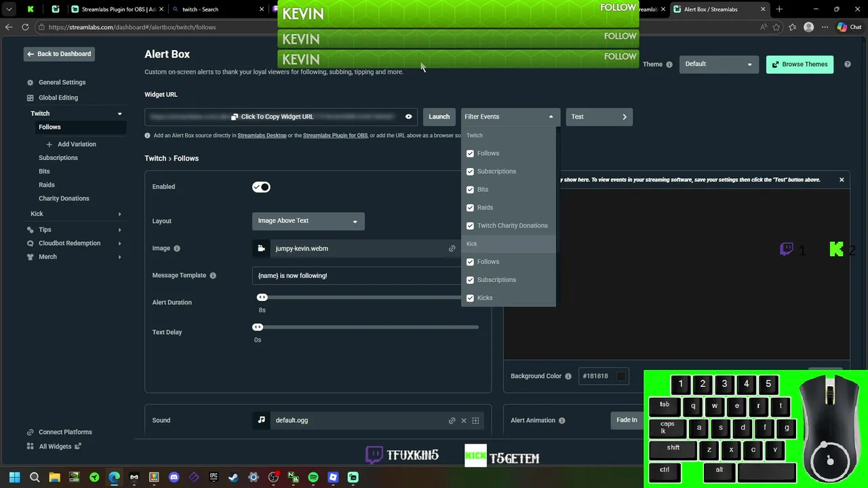Remove the default.ogg sound with X icon
868x488 pixels.
tap(464, 420)
